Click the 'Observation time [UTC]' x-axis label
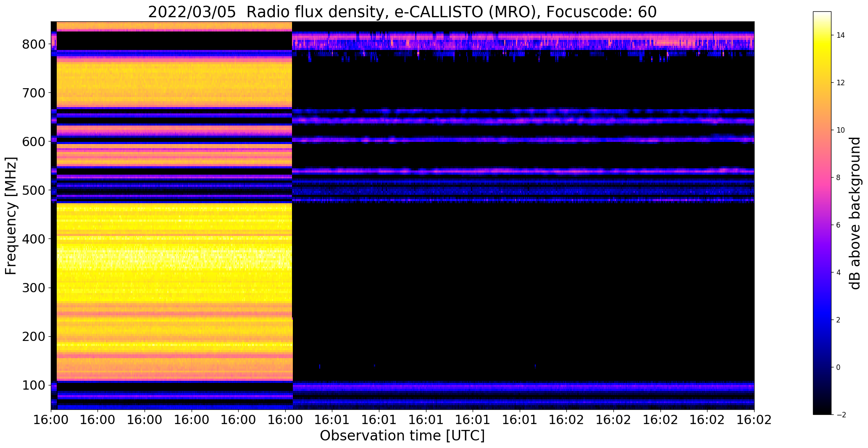 click(402, 435)
